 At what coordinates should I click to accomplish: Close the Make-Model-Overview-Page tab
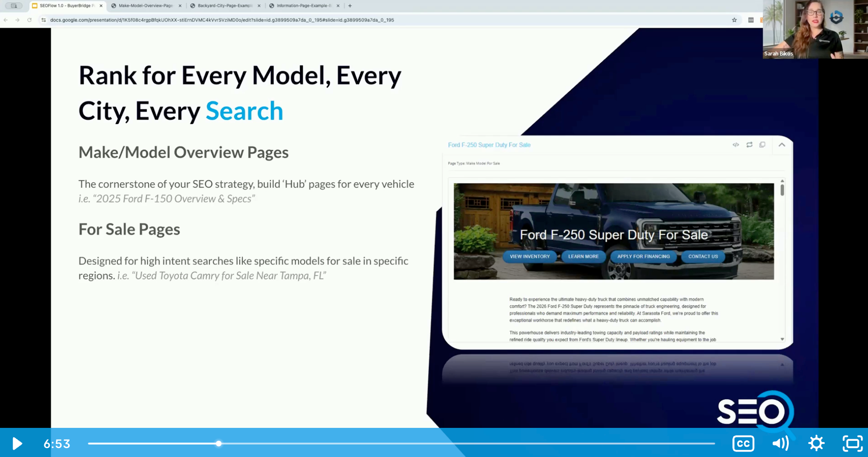(180, 6)
